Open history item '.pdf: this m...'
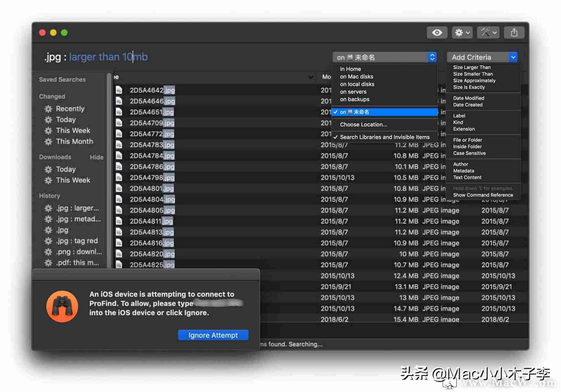 click(77, 263)
